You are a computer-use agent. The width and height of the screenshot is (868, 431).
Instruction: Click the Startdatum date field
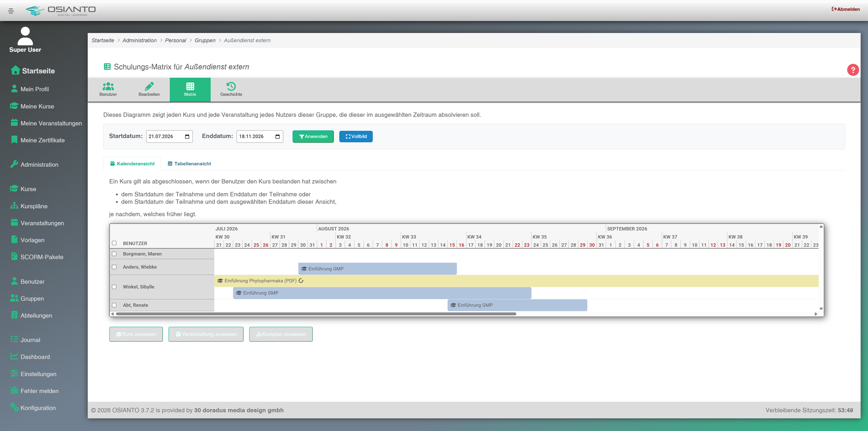(169, 137)
